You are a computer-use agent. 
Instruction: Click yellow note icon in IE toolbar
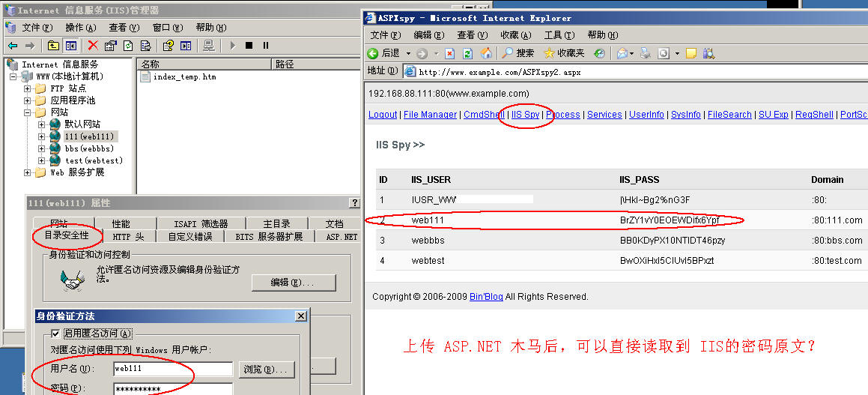(691, 53)
